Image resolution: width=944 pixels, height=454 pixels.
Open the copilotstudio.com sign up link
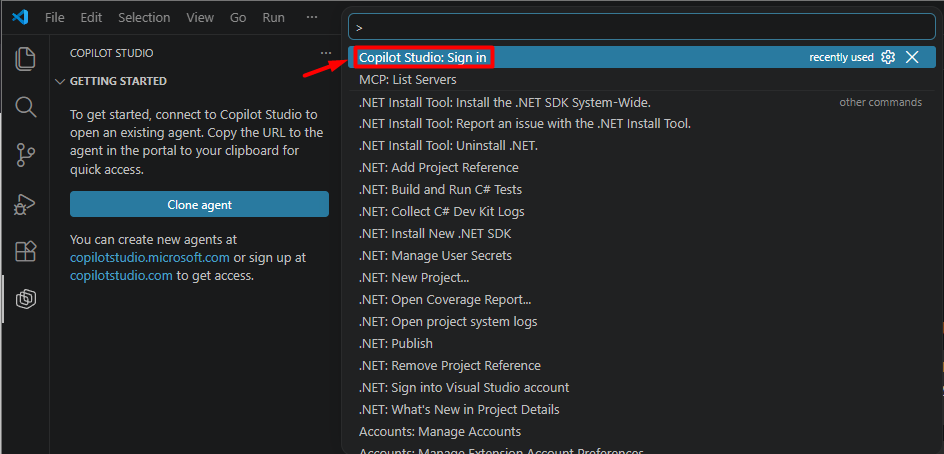(x=122, y=276)
